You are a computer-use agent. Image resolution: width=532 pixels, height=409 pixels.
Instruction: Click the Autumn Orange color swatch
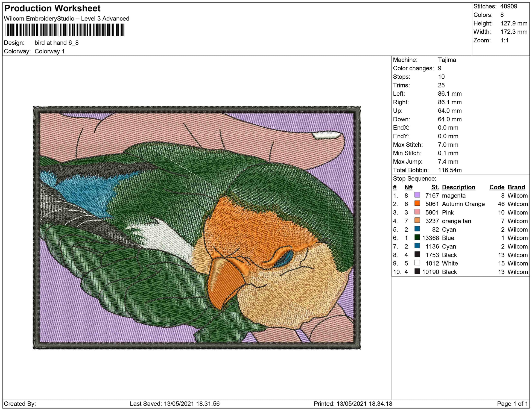point(417,204)
